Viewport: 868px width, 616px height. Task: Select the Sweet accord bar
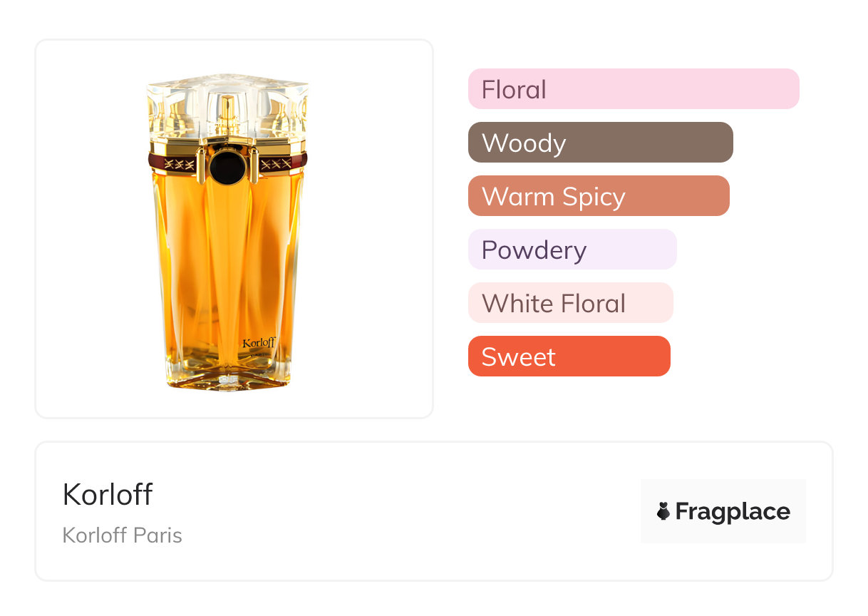pos(569,356)
